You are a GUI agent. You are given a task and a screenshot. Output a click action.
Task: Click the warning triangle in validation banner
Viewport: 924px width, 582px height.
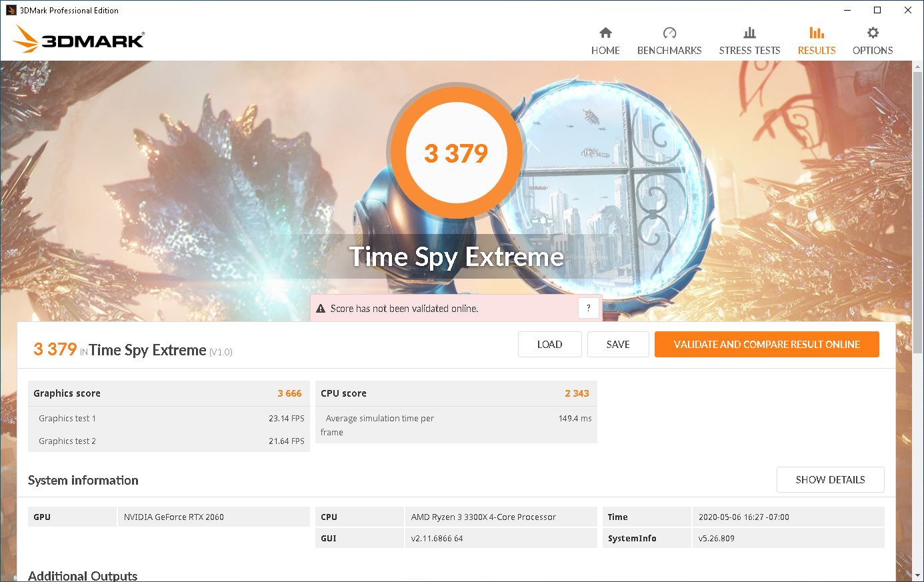coord(321,309)
